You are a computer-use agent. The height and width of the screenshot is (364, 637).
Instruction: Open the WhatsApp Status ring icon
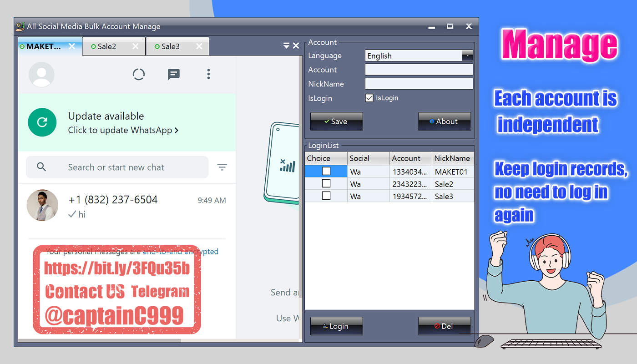139,74
